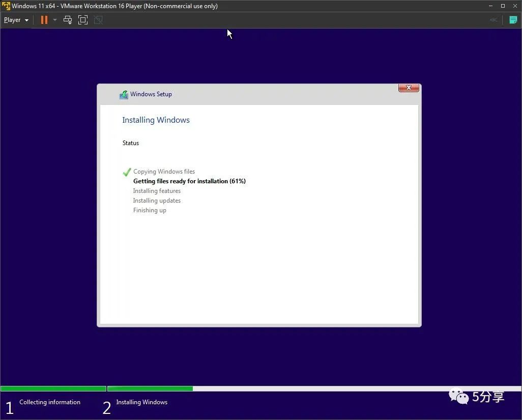Click the green checkmark beside Copying Windows files
522x420 pixels.
[127, 172]
